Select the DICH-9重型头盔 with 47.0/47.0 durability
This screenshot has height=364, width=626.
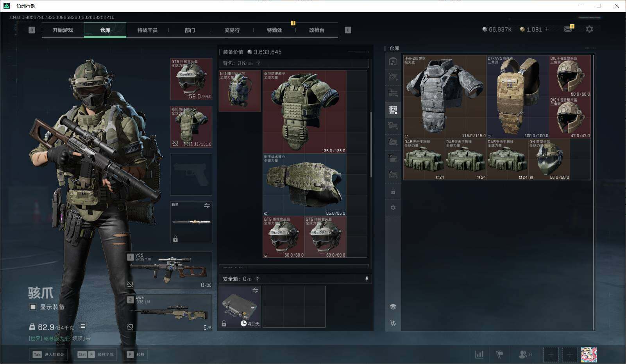(x=570, y=118)
